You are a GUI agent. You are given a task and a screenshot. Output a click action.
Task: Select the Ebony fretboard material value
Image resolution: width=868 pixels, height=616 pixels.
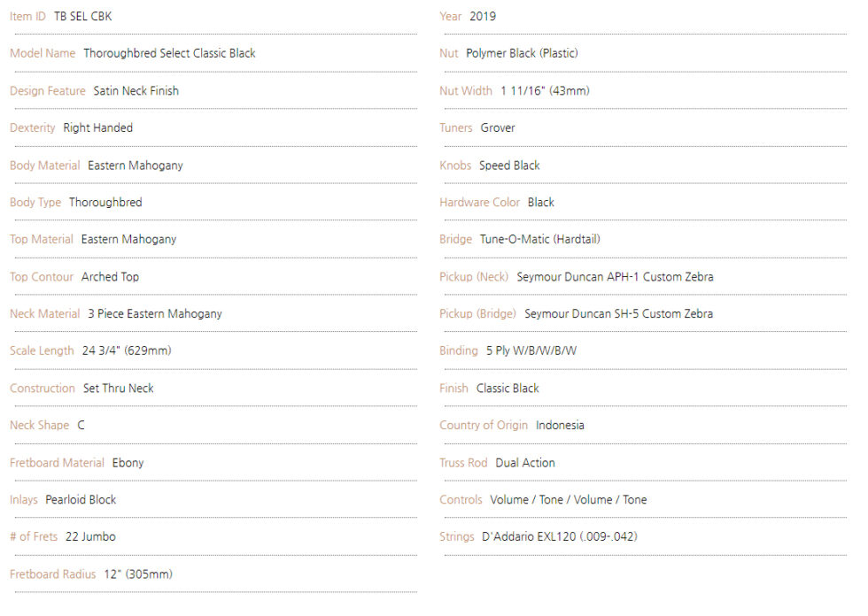(x=128, y=463)
